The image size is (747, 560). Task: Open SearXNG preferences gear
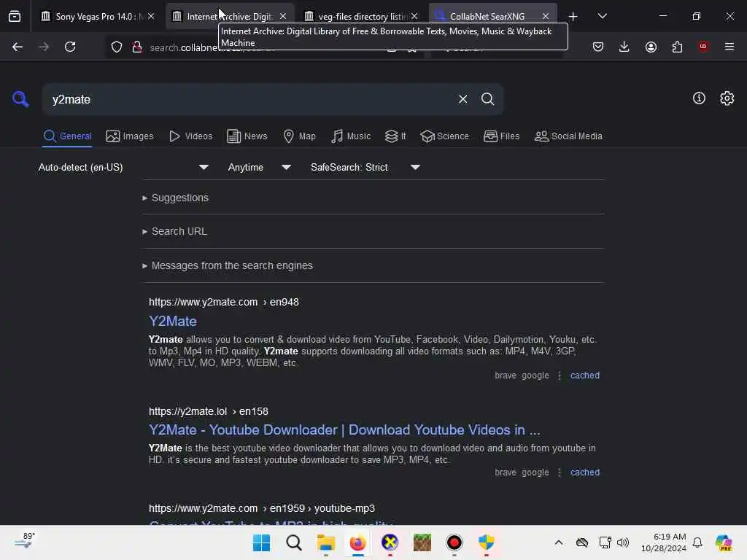[727, 98]
